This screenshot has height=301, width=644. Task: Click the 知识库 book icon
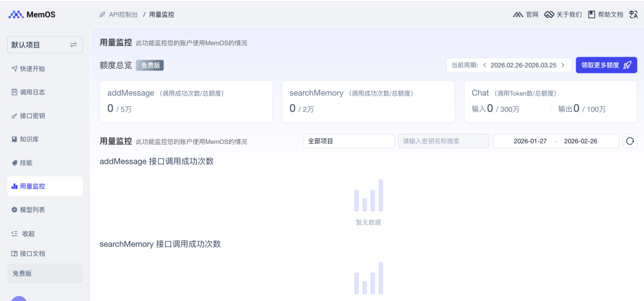[14, 139]
